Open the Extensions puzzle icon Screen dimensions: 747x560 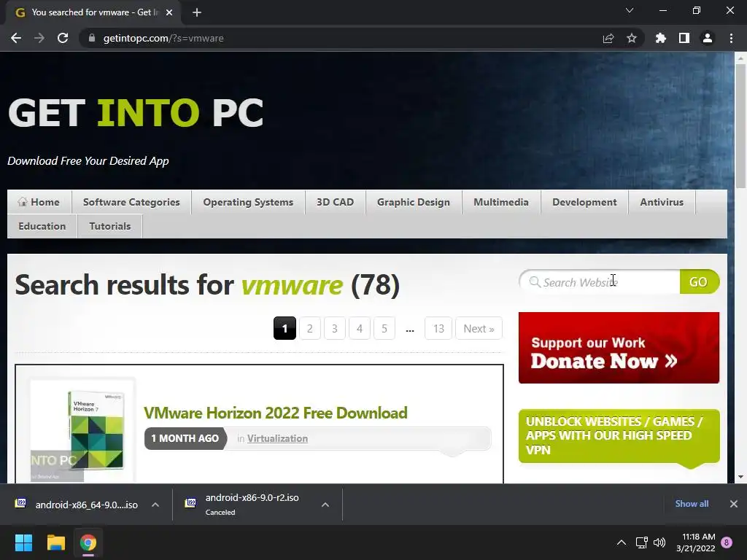(x=661, y=38)
